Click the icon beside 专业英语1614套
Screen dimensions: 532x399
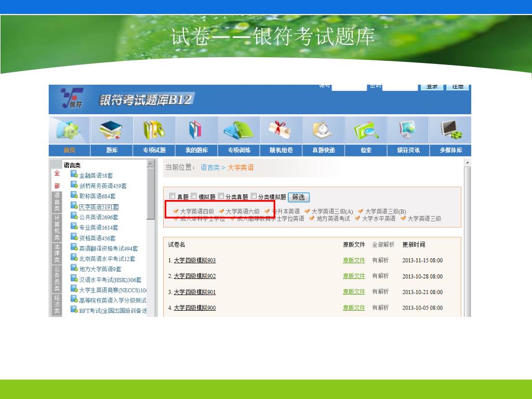click(74, 226)
